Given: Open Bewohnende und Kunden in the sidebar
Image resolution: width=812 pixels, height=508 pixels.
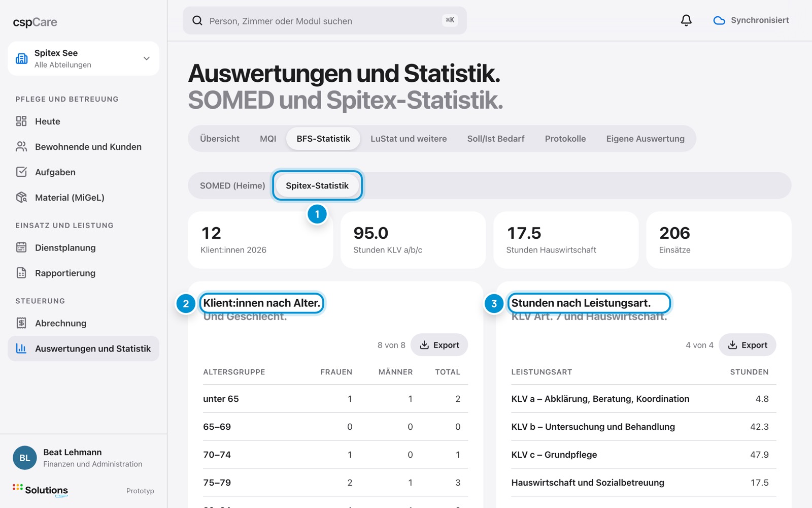Looking at the screenshot, I should coord(83,146).
